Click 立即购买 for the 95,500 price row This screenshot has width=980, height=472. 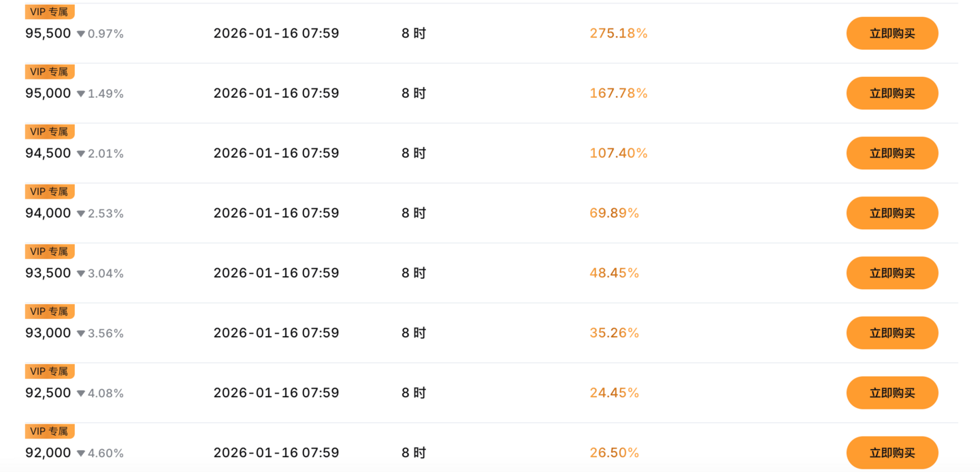tap(892, 33)
